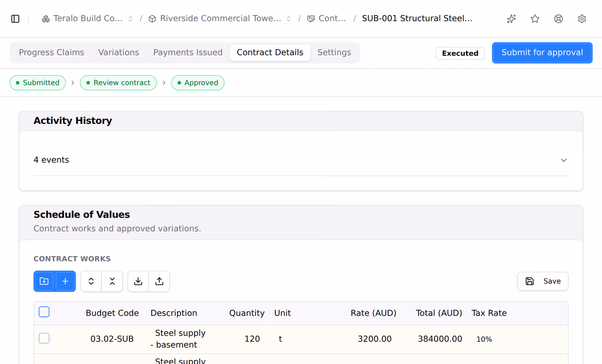
Task: Add a new group folder to contract works
Action: click(x=44, y=281)
